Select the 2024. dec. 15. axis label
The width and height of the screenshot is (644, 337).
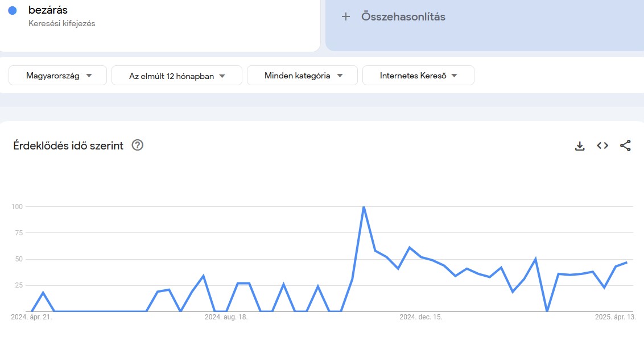[x=420, y=317]
